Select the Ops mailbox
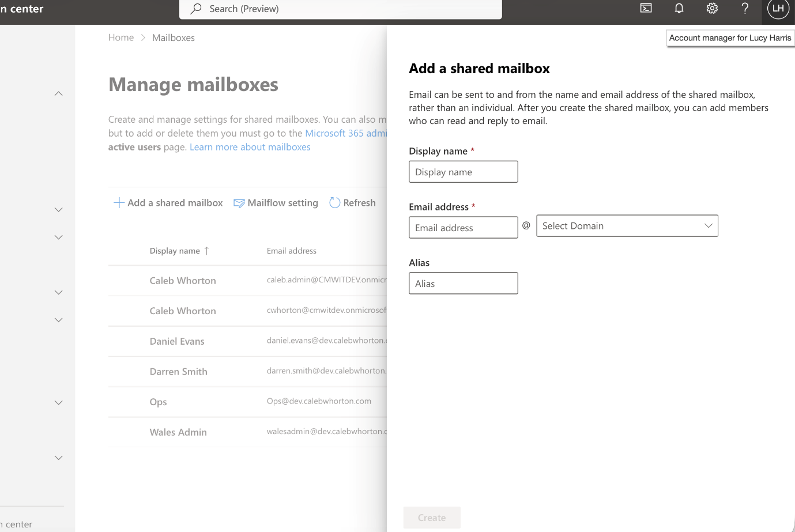Image resolution: width=795 pixels, height=532 pixels. [247, 402]
